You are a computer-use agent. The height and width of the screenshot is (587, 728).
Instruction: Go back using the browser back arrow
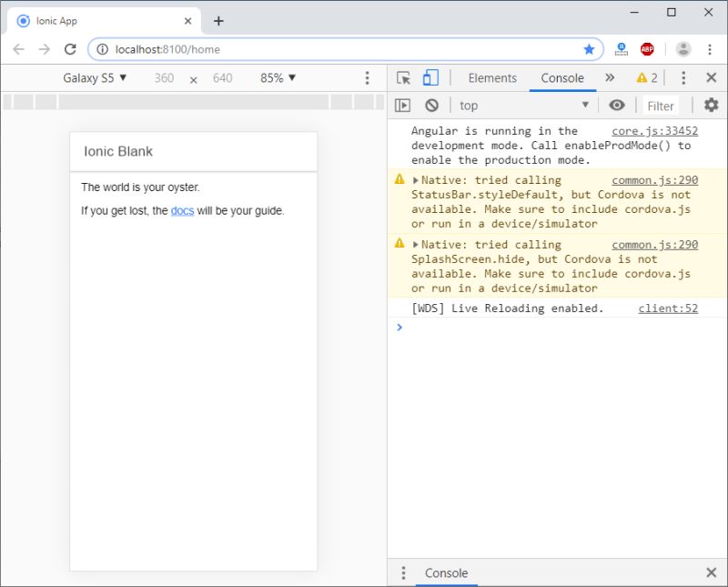18,49
